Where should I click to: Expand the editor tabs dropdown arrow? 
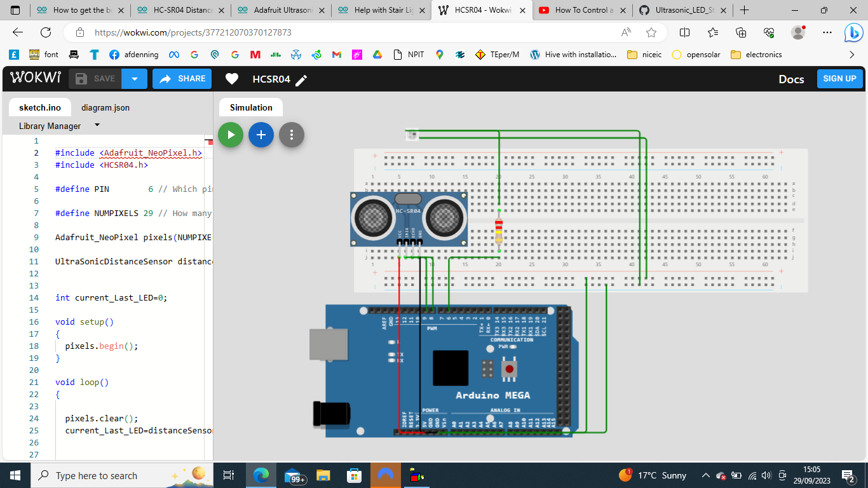click(97, 125)
